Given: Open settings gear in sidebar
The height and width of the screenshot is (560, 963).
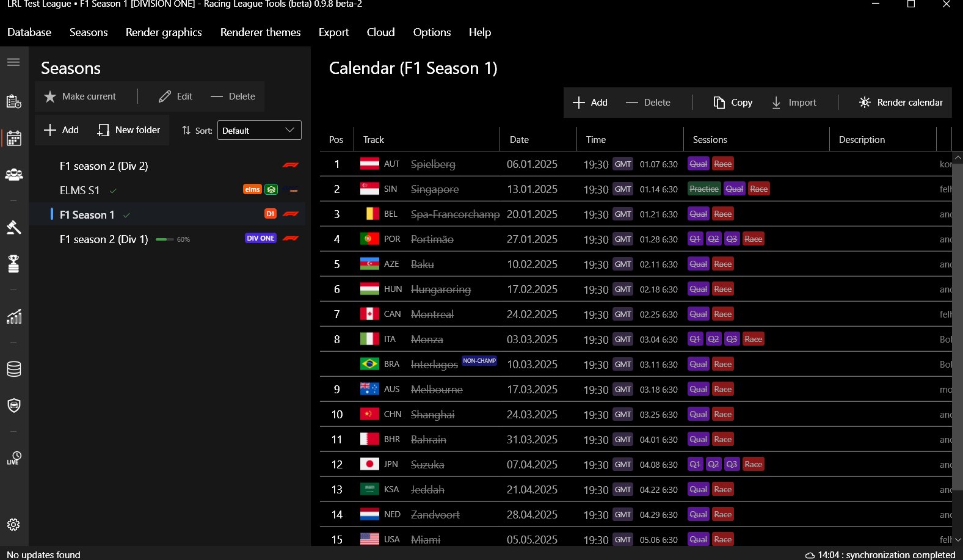Looking at the screenshot, I should pyautogui.click(x=13, y=525).
